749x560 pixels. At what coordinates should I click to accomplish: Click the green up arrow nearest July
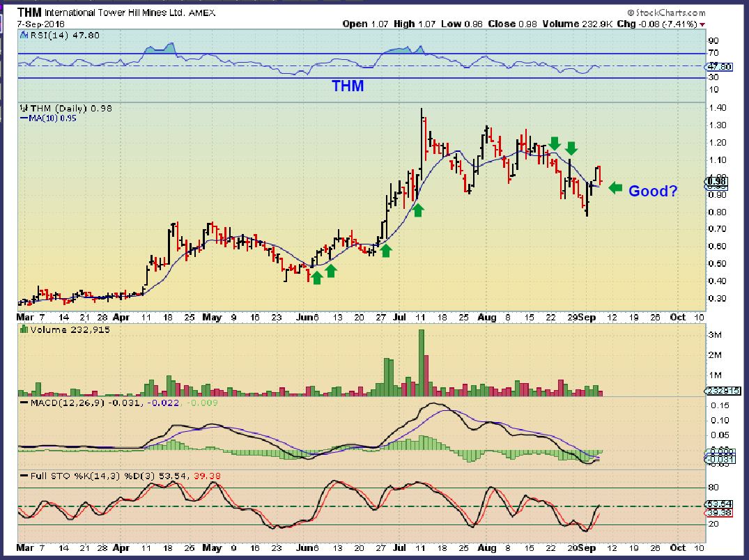point(418,209)
